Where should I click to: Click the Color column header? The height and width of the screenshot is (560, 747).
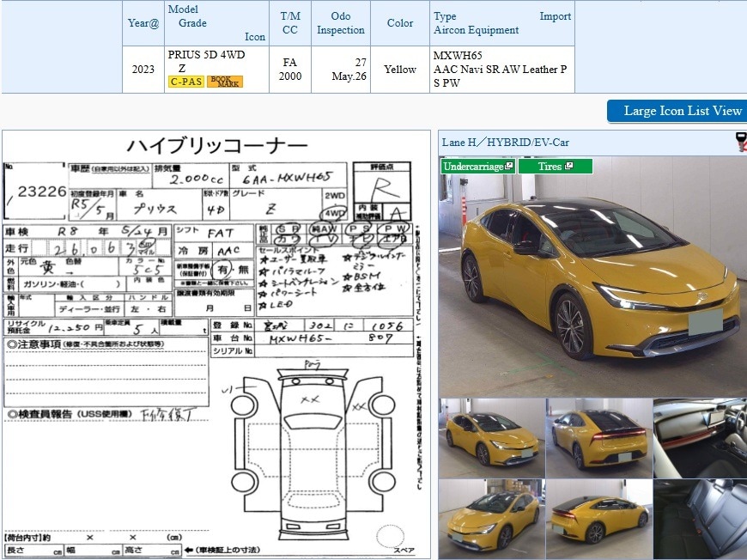point(400,22)
